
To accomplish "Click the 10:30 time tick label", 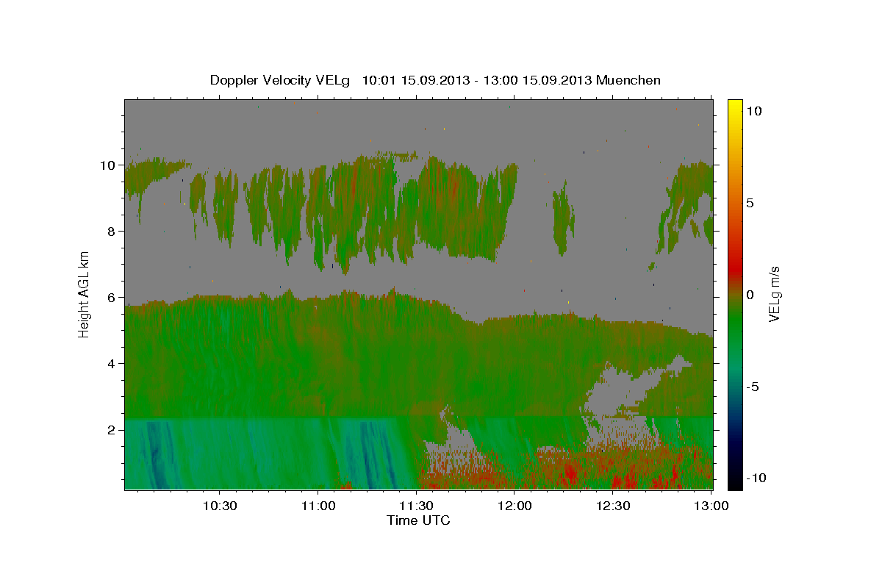I will coord(219,506).
